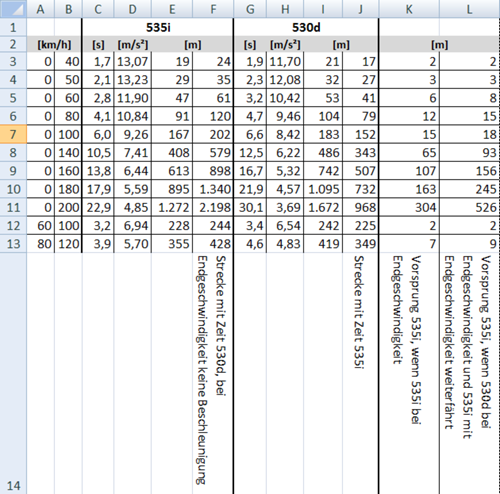The width and height of the screenshot is (500, 494).
Task: Select the cell with value 1.095
Action: point(323,189)
